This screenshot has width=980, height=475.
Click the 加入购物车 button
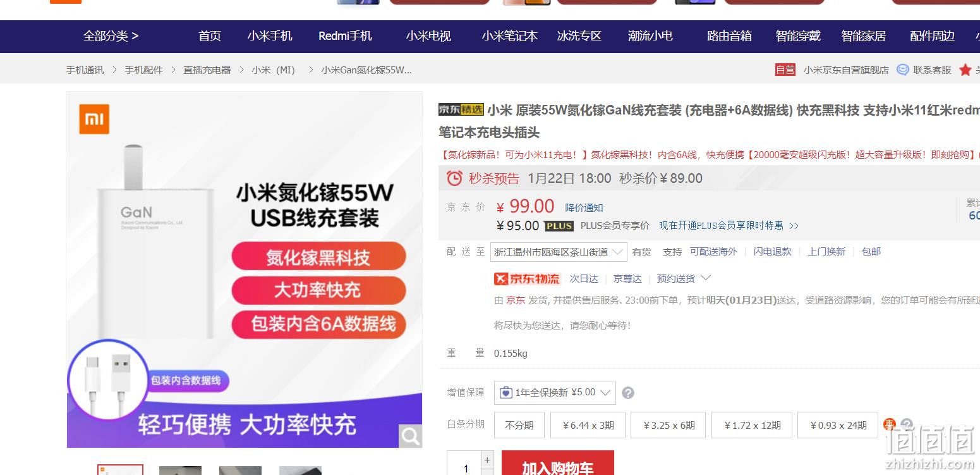pos(558,463)
